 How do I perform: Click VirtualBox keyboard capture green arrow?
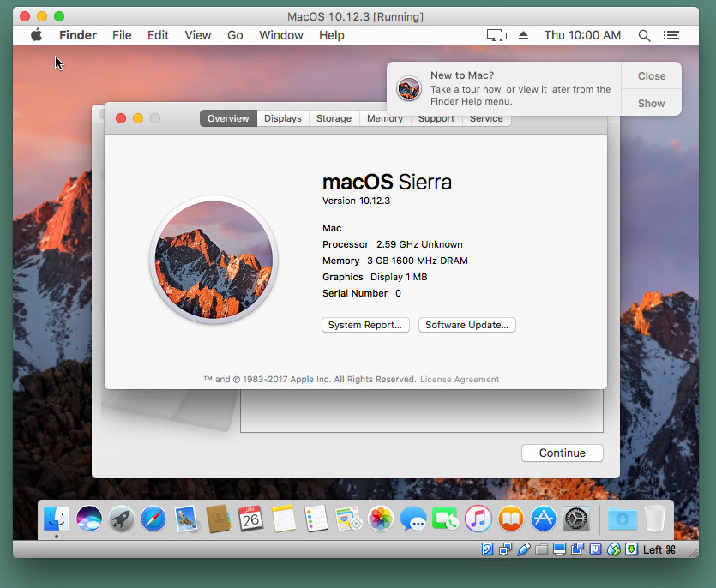coord(631,549)
